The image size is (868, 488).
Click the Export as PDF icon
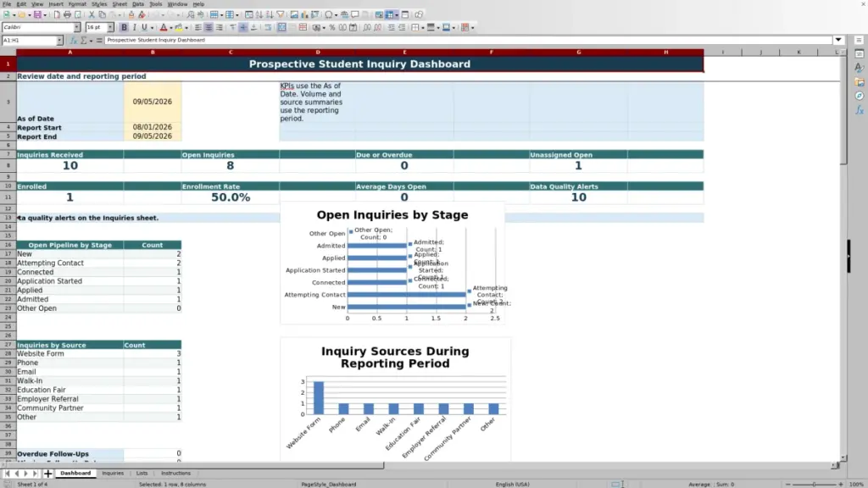click(x=57, y=14)
